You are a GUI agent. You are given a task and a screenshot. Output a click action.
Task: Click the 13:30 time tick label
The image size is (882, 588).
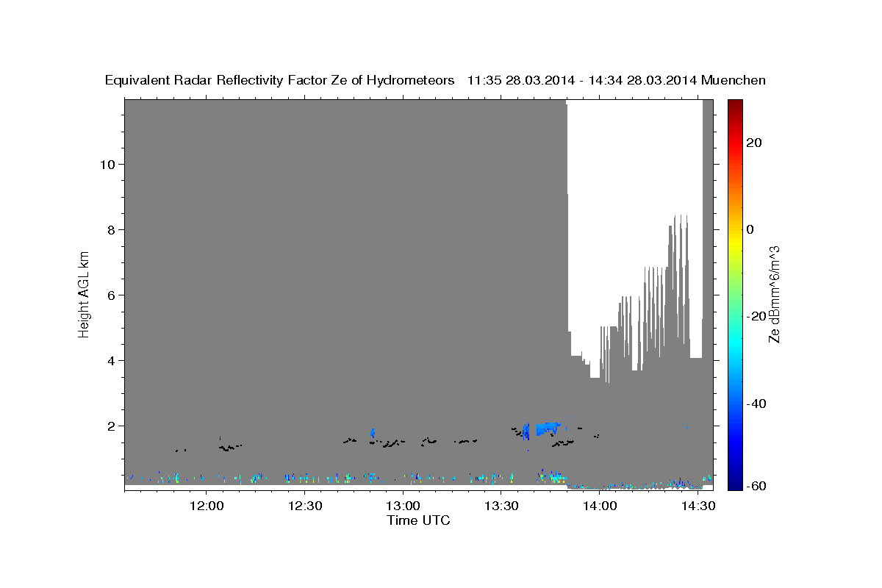502,506
